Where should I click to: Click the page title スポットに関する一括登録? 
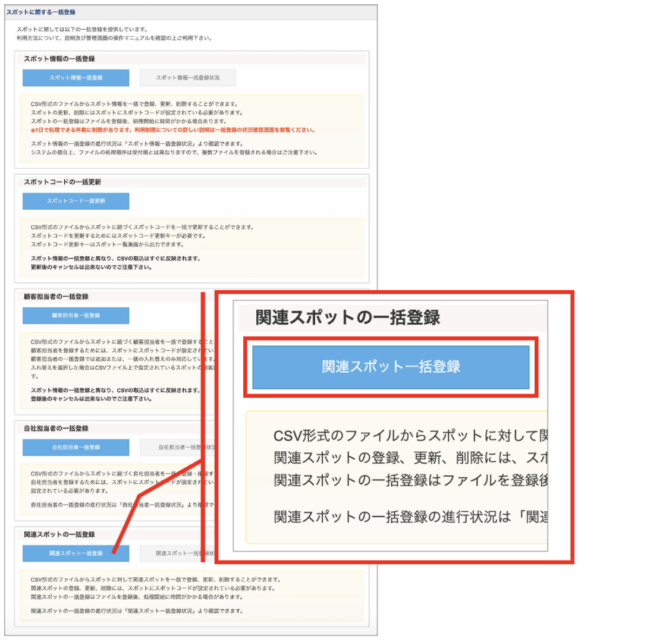pos(40,12)
